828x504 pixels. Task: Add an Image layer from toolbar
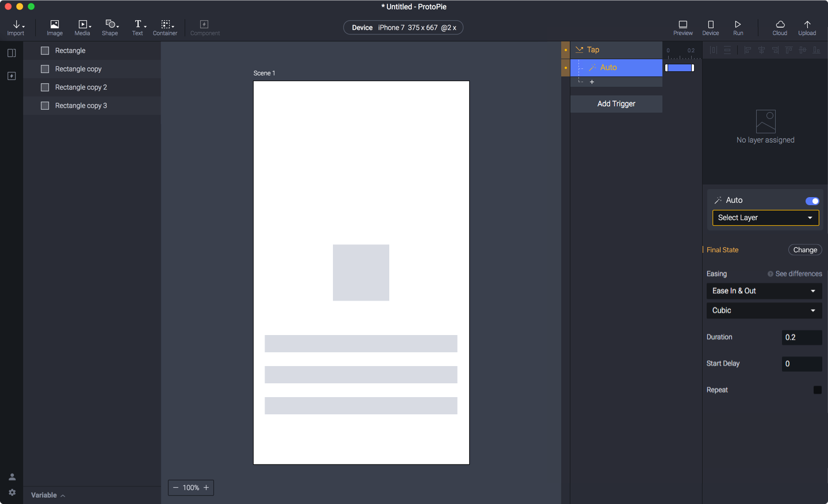(x=55, y=27)
